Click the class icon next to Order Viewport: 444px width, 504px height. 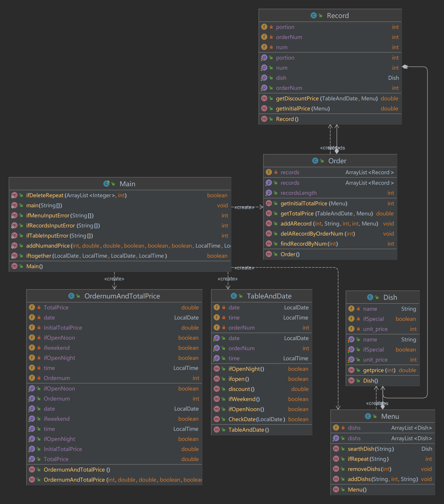point(315,161)
